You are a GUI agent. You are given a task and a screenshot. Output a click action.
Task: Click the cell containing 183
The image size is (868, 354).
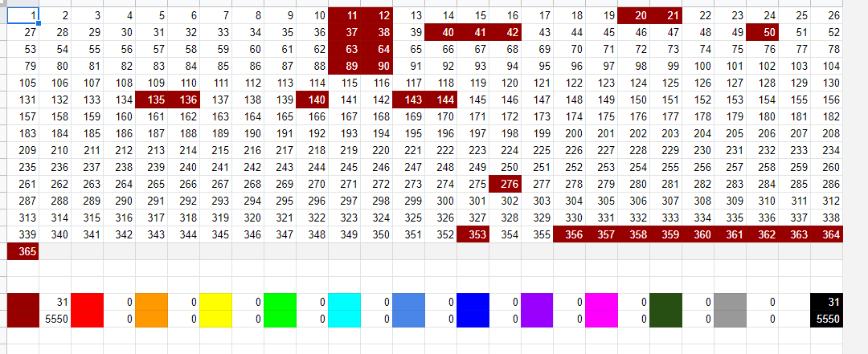point(23,134)
